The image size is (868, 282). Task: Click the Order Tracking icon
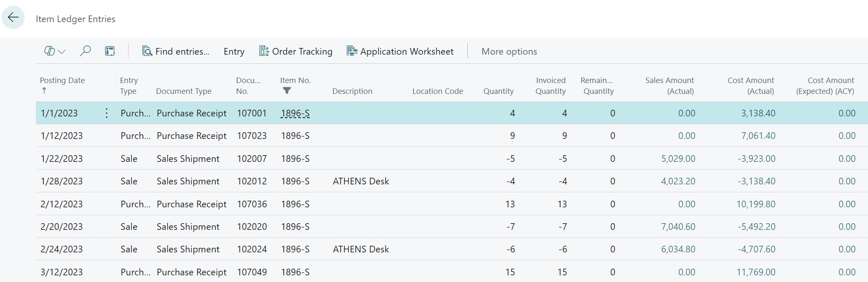coord(264,51)
